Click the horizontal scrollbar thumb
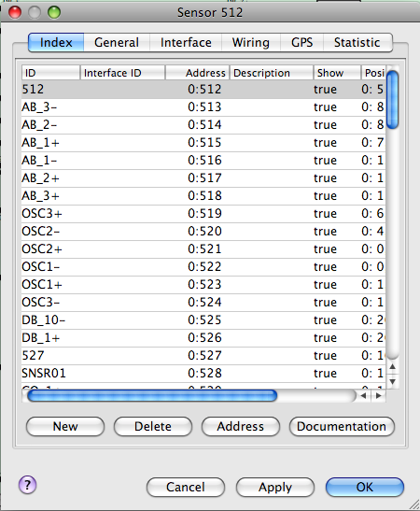 pyautogui.click(x=152, y=396)
